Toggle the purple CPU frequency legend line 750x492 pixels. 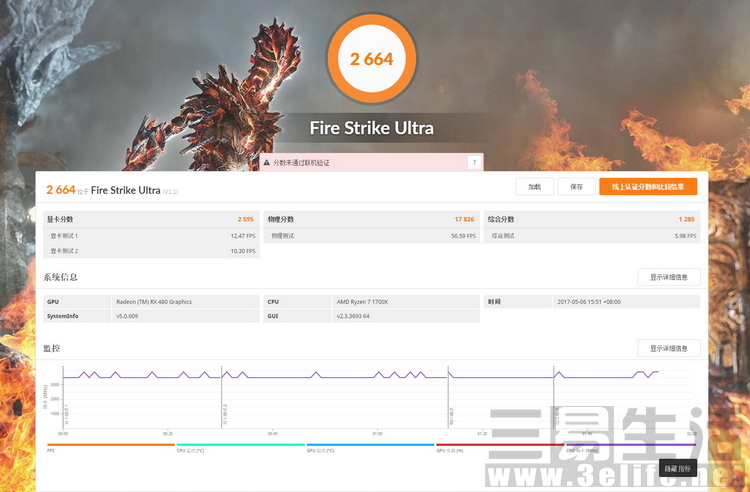(630, 445)
